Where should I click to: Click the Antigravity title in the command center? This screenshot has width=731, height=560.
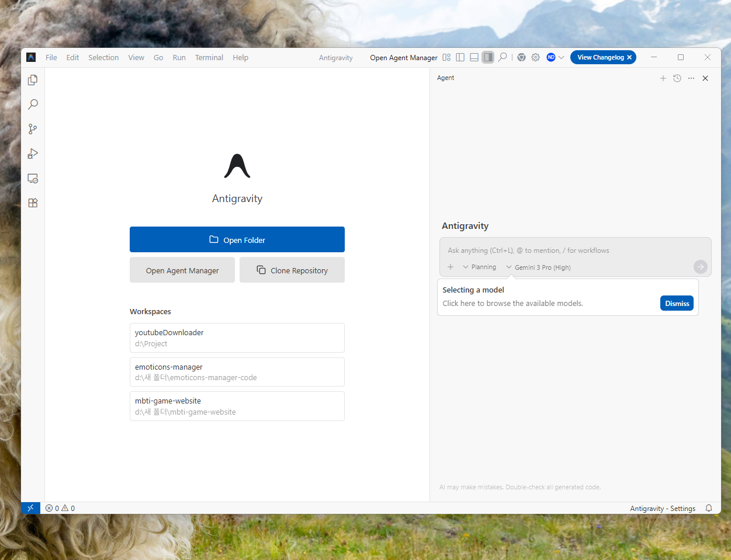coord(336,58)
